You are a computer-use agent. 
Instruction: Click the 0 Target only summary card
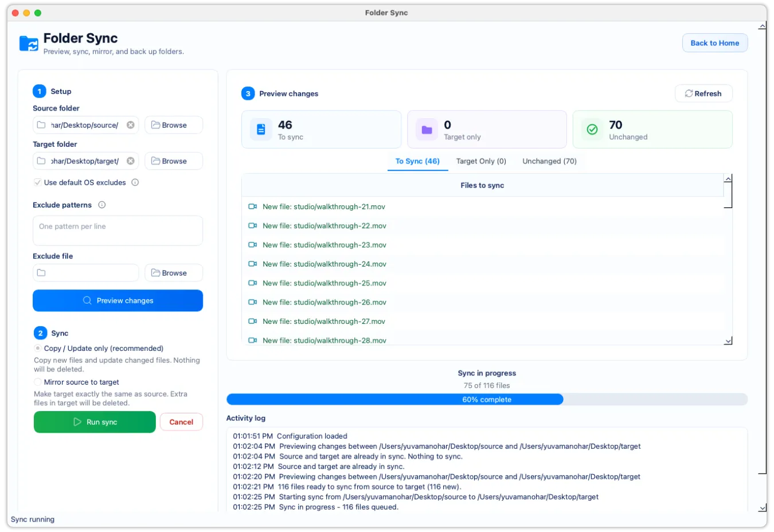[x=487, y=130]
